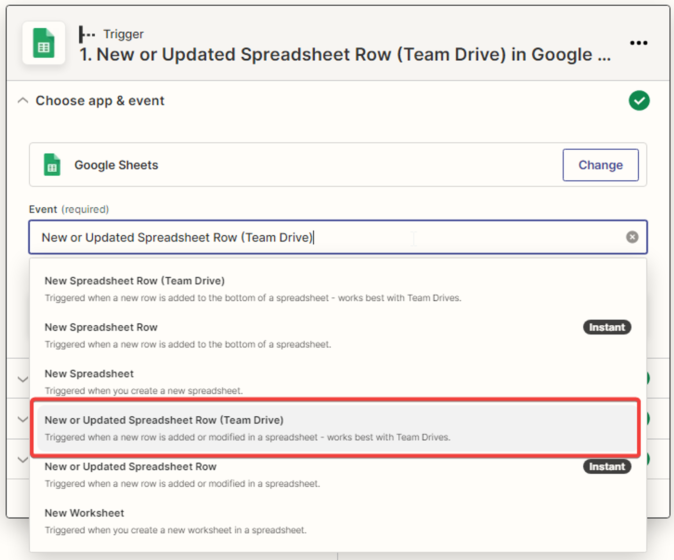674x560 pixels.
Task: Select the New Worksheet event option
Action: (x=84, y=513)
